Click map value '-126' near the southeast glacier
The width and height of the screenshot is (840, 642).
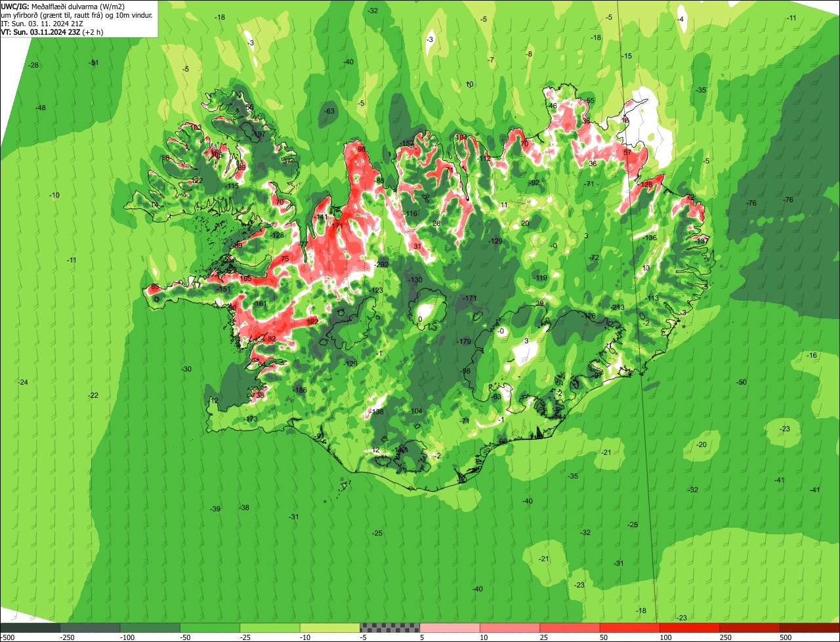[x=589, y=316]
